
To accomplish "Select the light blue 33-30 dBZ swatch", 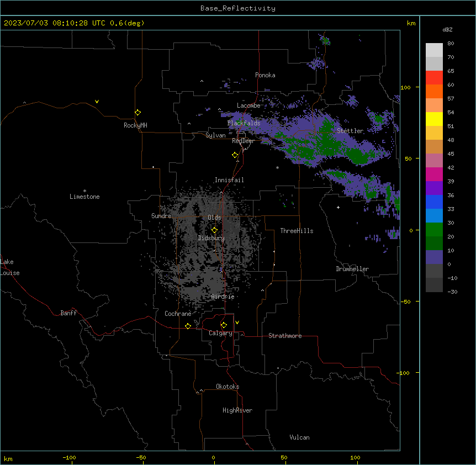I will point(434,216).
